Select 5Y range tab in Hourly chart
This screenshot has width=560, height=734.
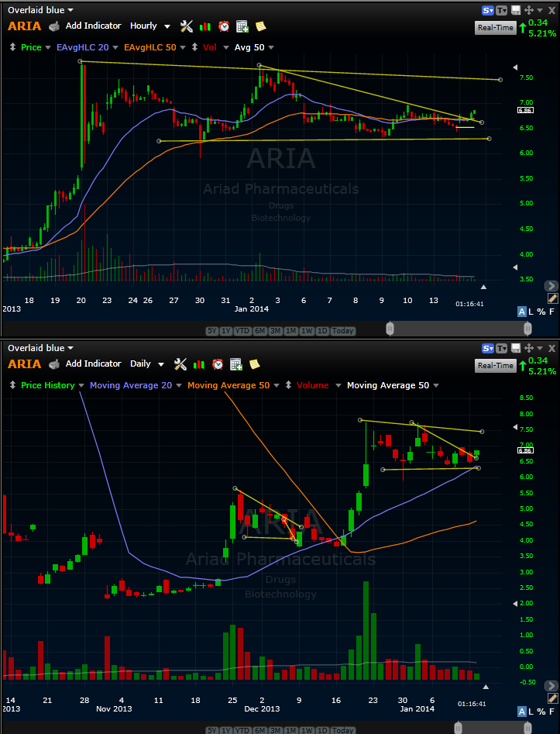tap(212, 331)
